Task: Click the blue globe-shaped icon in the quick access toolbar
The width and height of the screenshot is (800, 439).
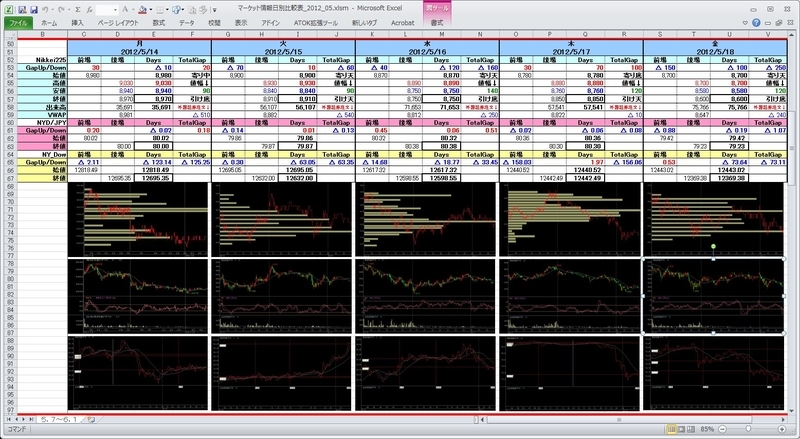Action: (x=176, y=9)
